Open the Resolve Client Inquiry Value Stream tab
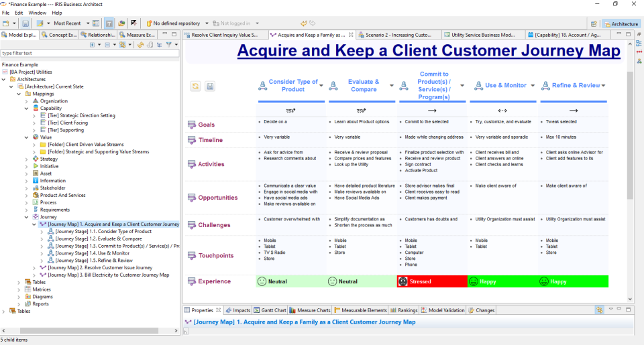The height and width of the screenshot is (345, 644). point(224,35)
